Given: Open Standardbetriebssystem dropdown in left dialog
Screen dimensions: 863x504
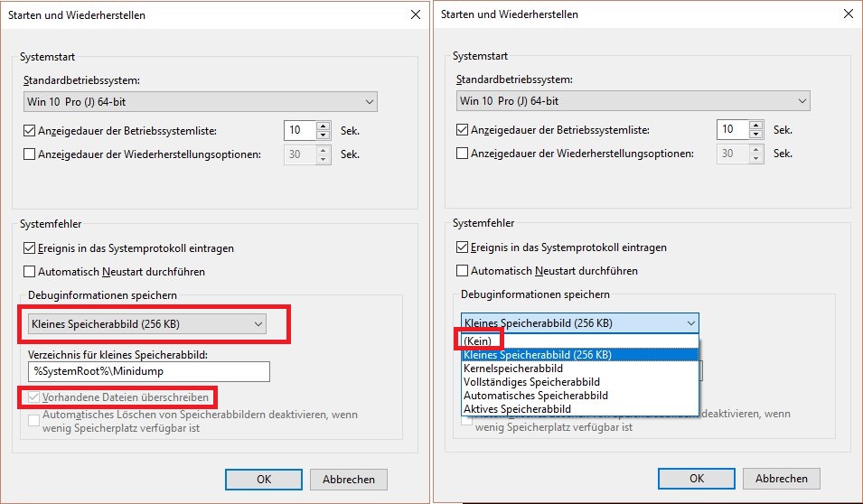Looking at the screenshot, I should point(201,102).
